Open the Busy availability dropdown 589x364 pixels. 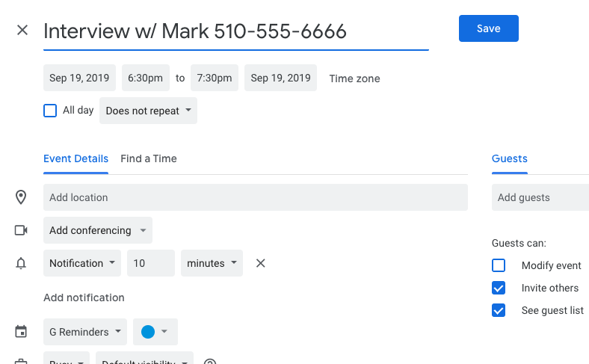coord(67,358)
